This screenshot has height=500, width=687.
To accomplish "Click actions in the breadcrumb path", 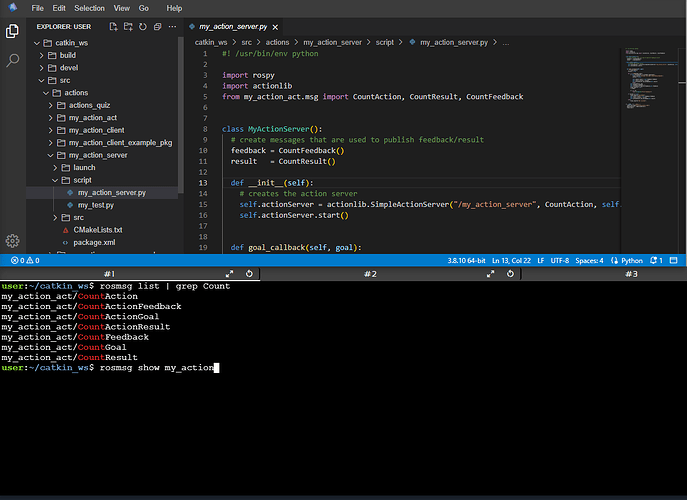I will pos(277,43).
